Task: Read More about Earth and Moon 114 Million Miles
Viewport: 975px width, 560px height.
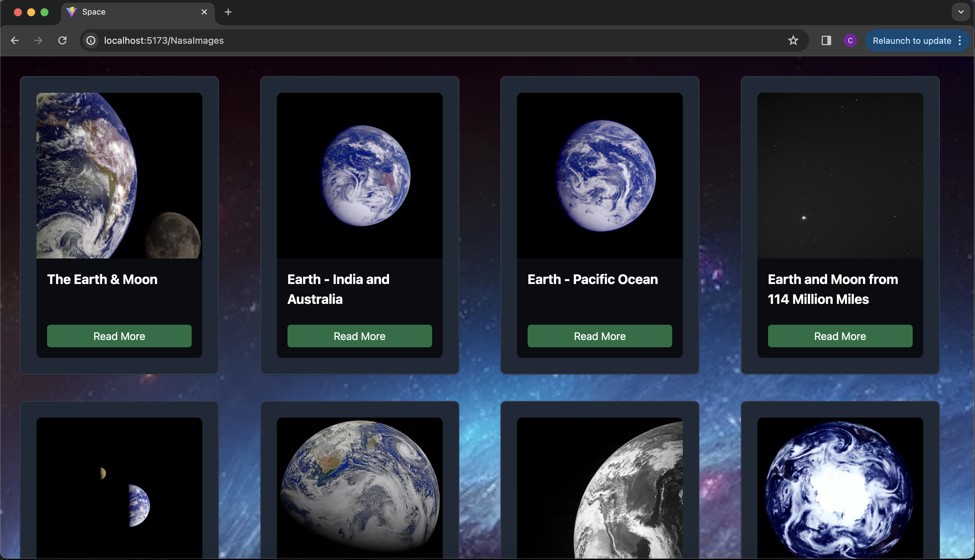Action: (839, 336)
